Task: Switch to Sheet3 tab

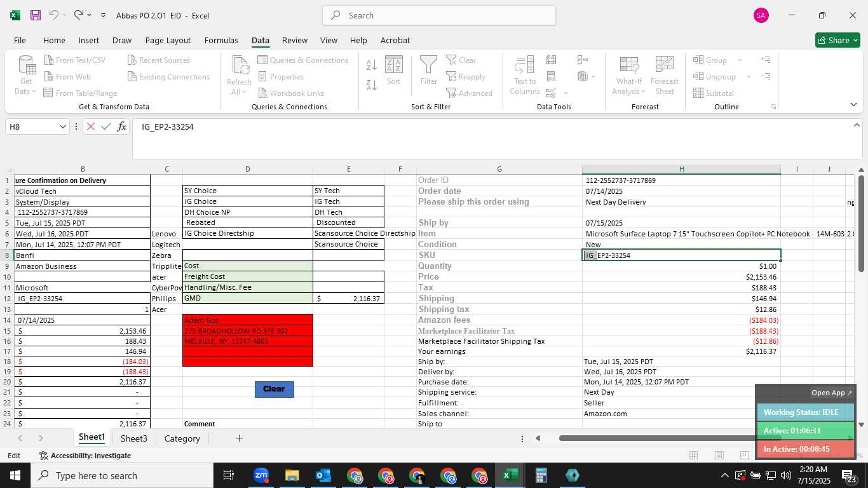Action: point(134,438)
